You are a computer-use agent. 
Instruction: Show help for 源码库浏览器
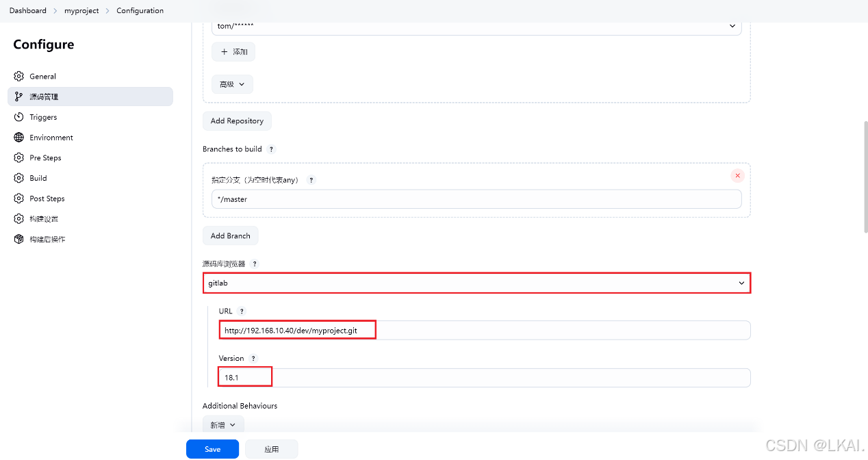click(255, 264)
